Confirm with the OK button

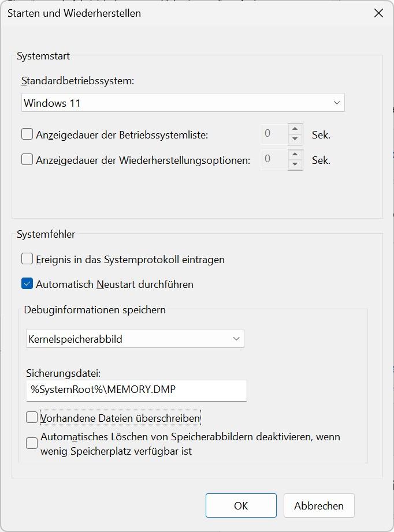pyautogui.click(x=241, y=505)
